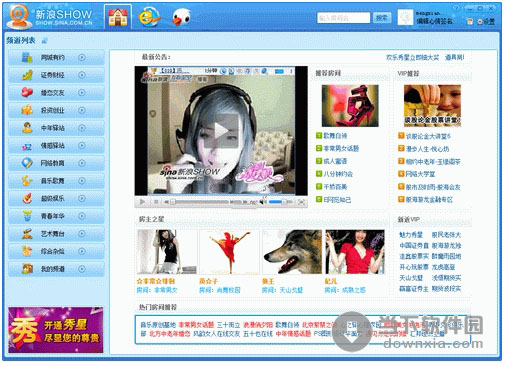Click the 证券财经 chart icon
The image size is (507, 366).
(x=27, y=75)
